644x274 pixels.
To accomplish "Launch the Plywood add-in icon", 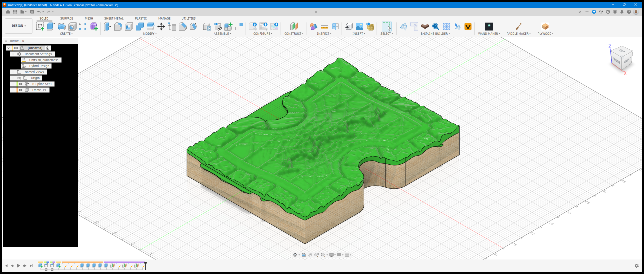I will point(545,26).
